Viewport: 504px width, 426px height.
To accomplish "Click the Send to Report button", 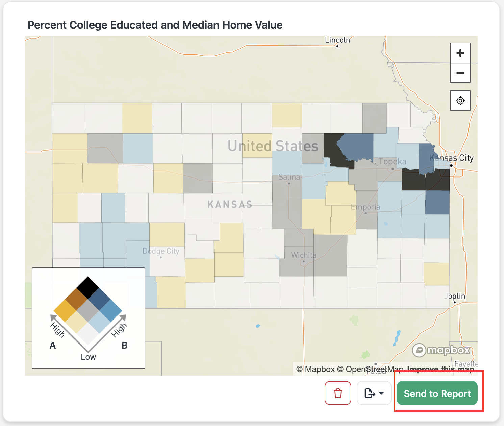I will coord(437,393).
